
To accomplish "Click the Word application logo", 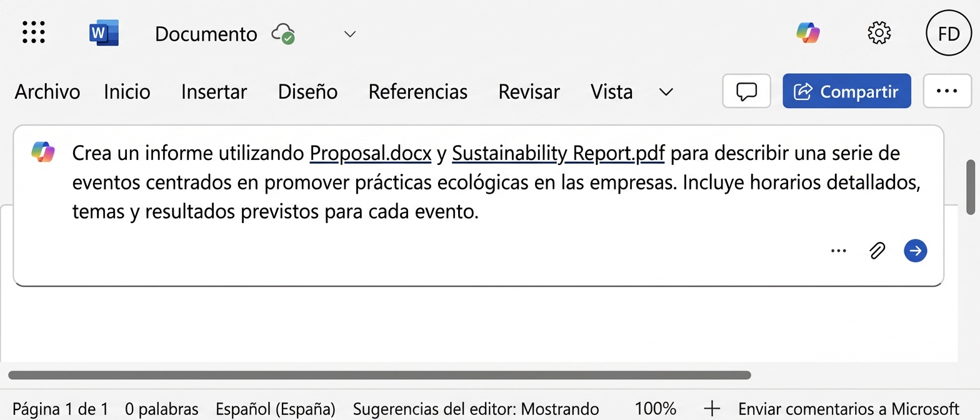I will tap(104, 32).
